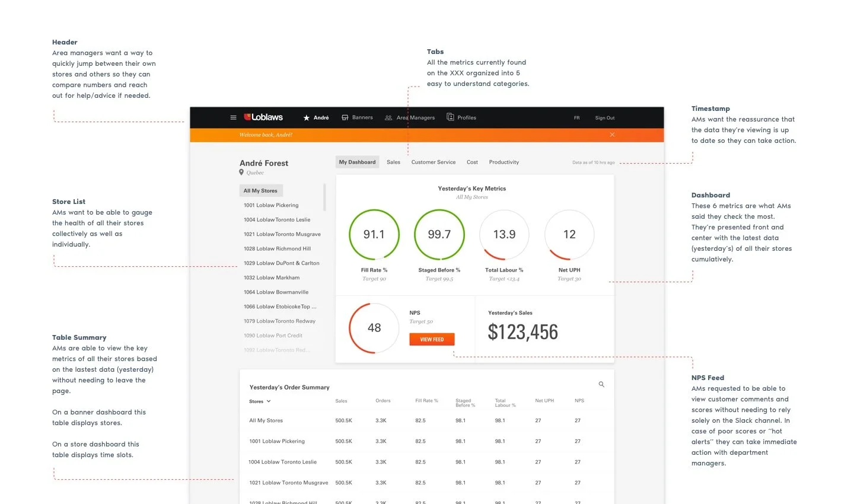Open the Profiles icon
The height and width of the screenshot is (504, 854).
(451, 117)
